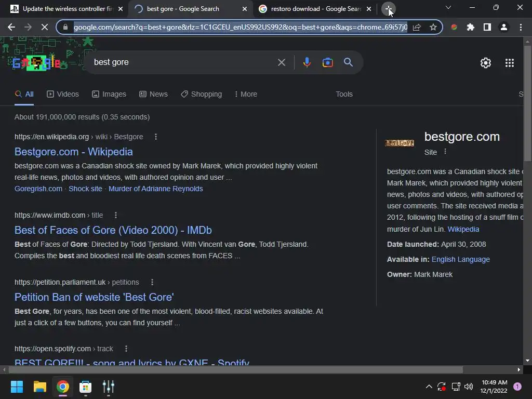Open Best of Faces of Gore IMDb link

[113, 230]
